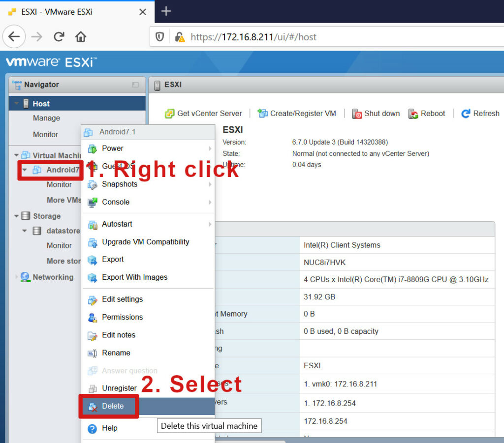The height and width of the screenshot is (443, 504).
Task: Click the insecure connection padlock warning icon
Action: point(180,37)
